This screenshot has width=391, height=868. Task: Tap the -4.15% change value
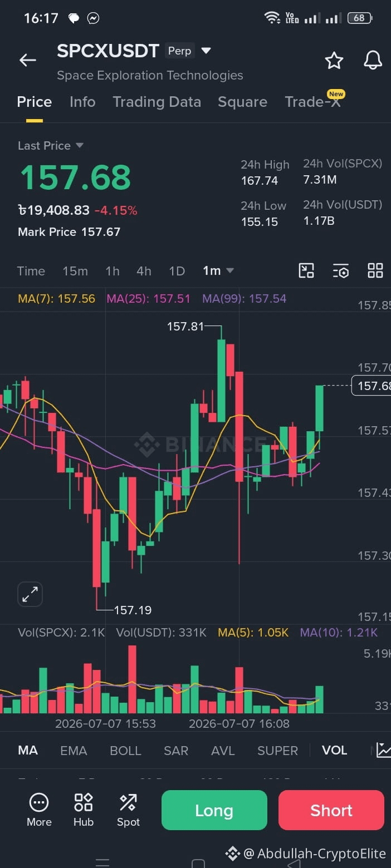[x=116, y=210]
